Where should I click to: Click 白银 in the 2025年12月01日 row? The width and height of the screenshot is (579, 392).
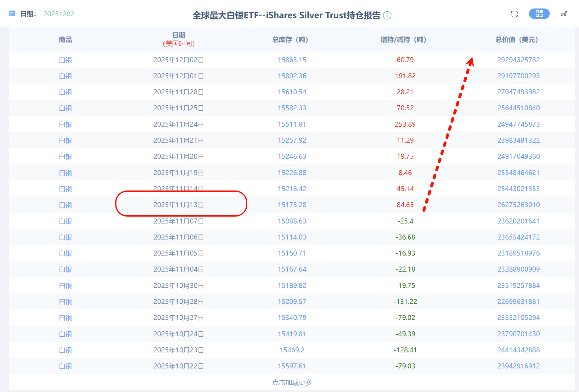[65, 76]
